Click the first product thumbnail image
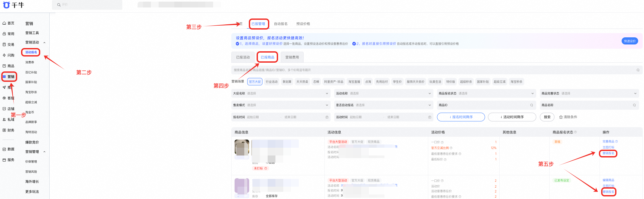This screenshot has height=199, width=644. (x=242, y=148)
